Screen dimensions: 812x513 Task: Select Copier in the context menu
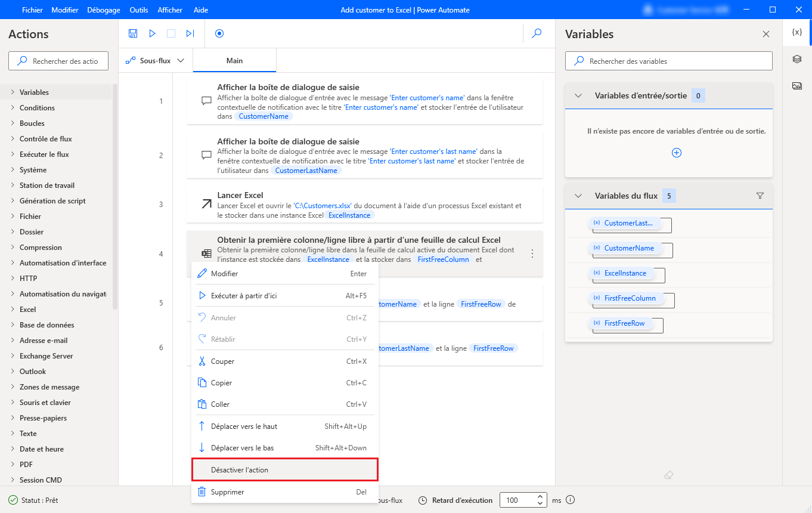[x=285, y=383]
